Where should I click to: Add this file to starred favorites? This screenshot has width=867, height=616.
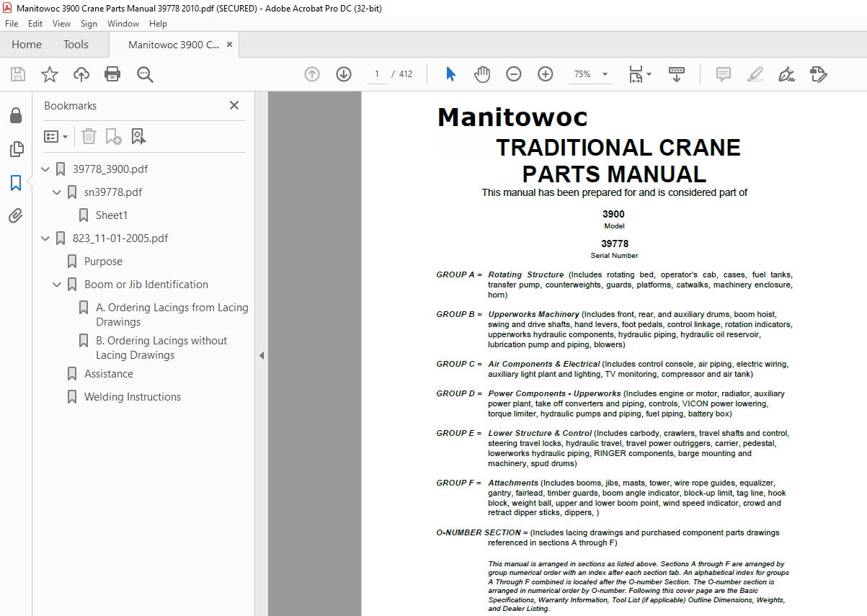click(x=50, y=74)
